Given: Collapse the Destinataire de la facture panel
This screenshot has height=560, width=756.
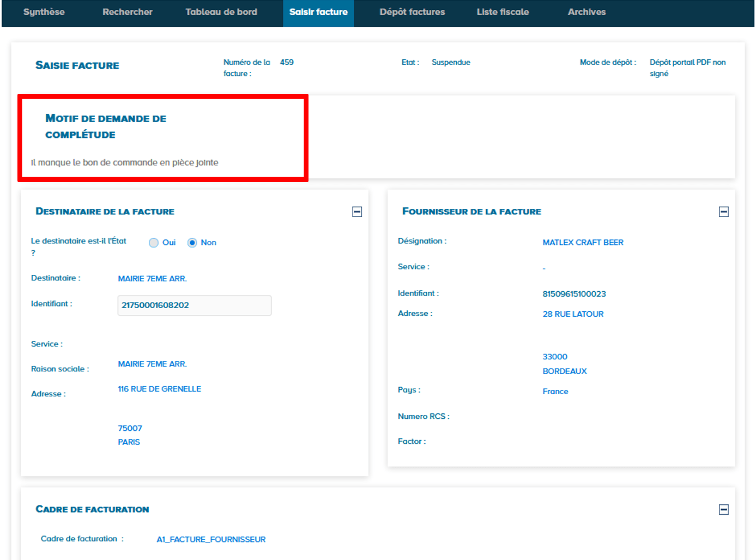Looking at the screenshot, I should tap(357, 212).
